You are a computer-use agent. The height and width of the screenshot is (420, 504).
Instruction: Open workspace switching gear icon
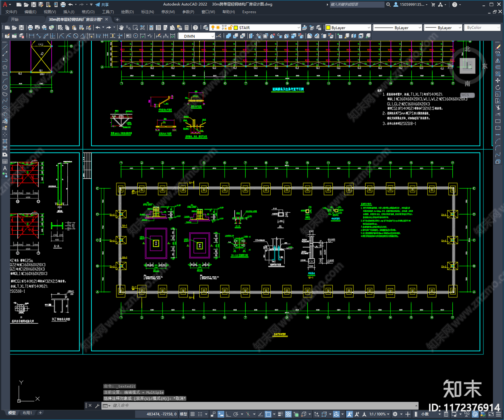pyautogui.click(x=395, y=414)
